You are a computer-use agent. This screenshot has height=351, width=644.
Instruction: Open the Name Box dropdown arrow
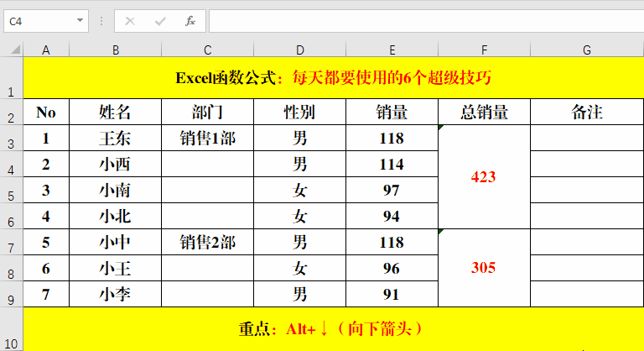pyautogui.click(x=80, y=21)
